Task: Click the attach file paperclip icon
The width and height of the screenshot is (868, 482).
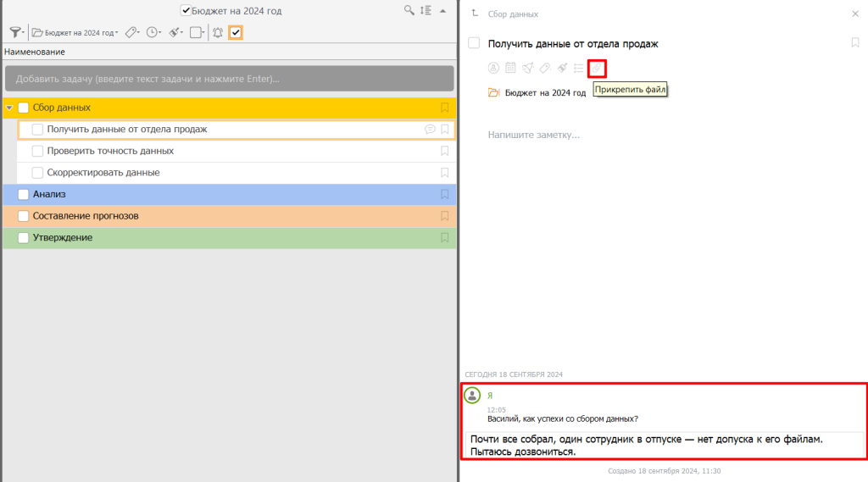Action: click(597, 68)
